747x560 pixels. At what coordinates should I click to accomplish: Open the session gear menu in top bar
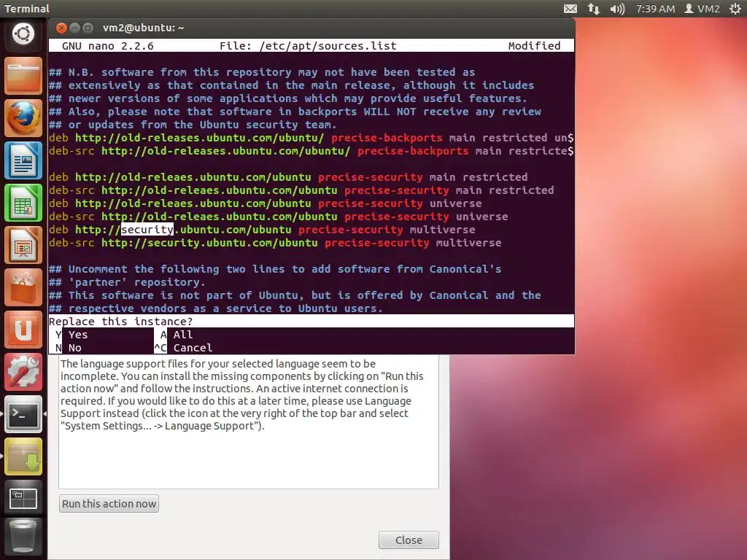click(735, 9)
